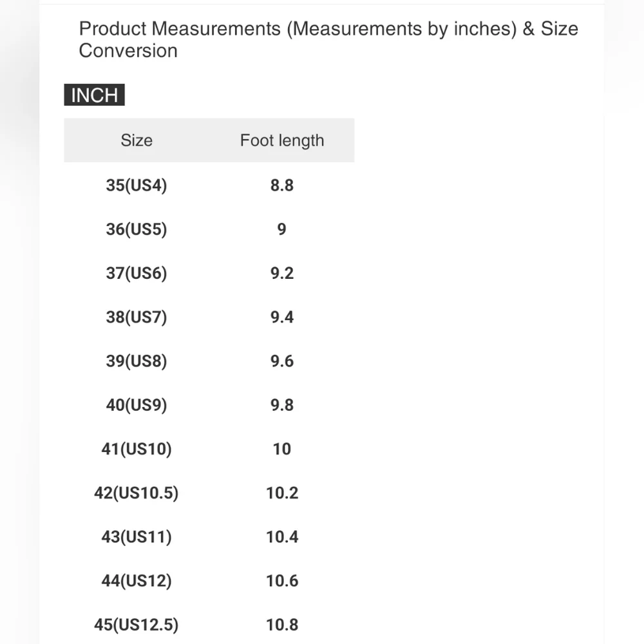Click the 10.2 foot length value

click(282, 493)
